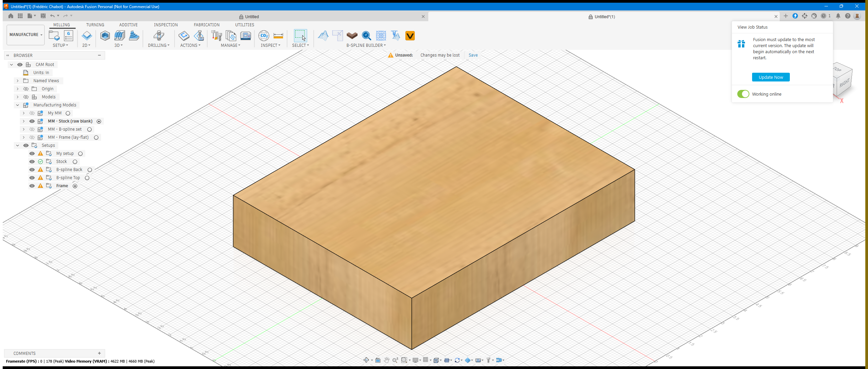868x369 pixels.
Task: Expand the Named Views tree node
Action: point(18,81)
